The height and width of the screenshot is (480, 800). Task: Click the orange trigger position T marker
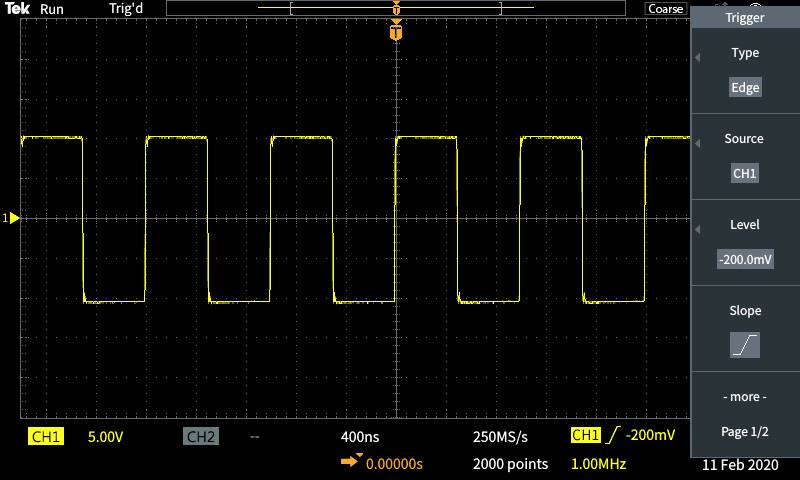tap(397, 33)
